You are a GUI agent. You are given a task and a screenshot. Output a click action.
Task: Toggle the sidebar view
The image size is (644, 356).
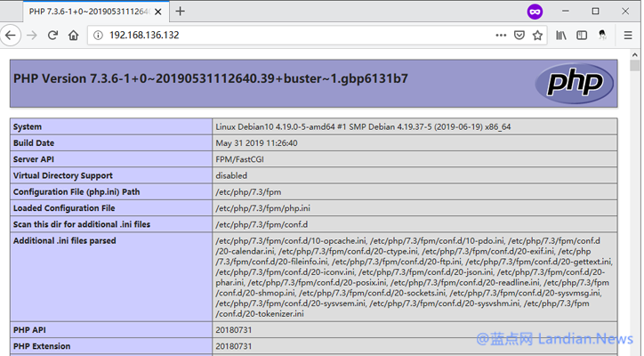tap(582, 35)
